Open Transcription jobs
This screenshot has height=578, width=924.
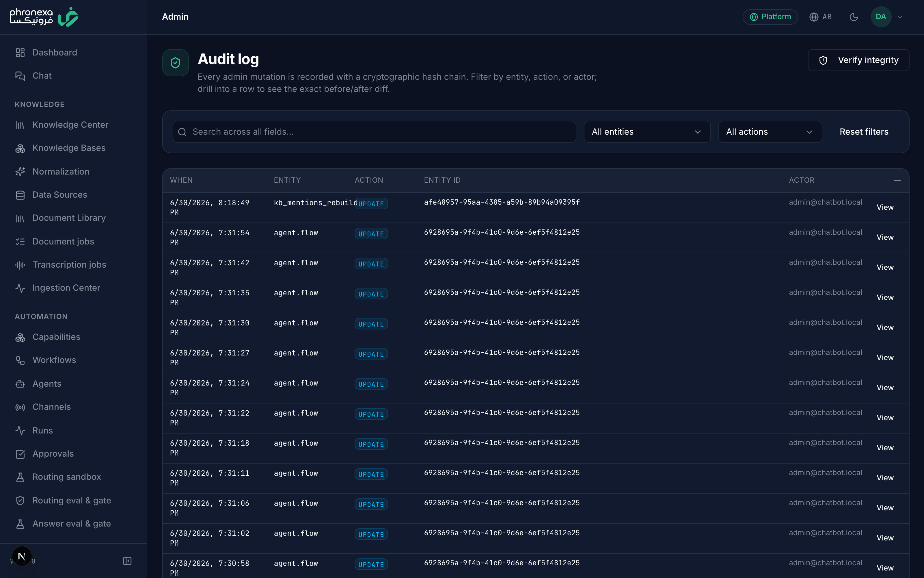[69, 265]
